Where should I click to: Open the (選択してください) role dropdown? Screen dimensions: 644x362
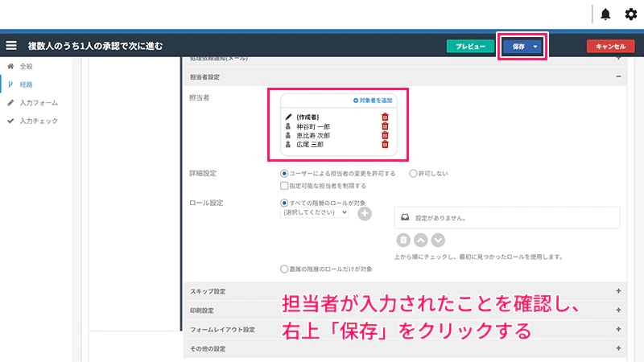(314, 212)
